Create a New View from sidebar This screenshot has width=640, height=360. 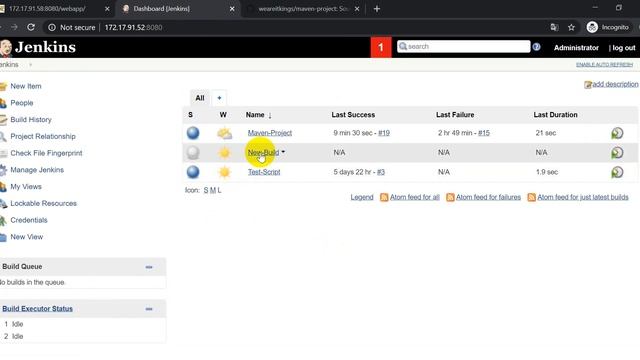[27, 237]
